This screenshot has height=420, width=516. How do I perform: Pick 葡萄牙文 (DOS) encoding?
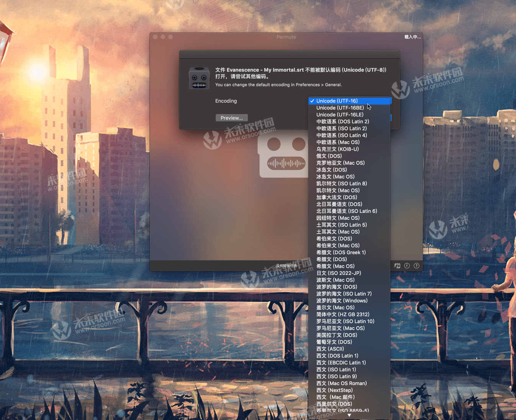349,342
